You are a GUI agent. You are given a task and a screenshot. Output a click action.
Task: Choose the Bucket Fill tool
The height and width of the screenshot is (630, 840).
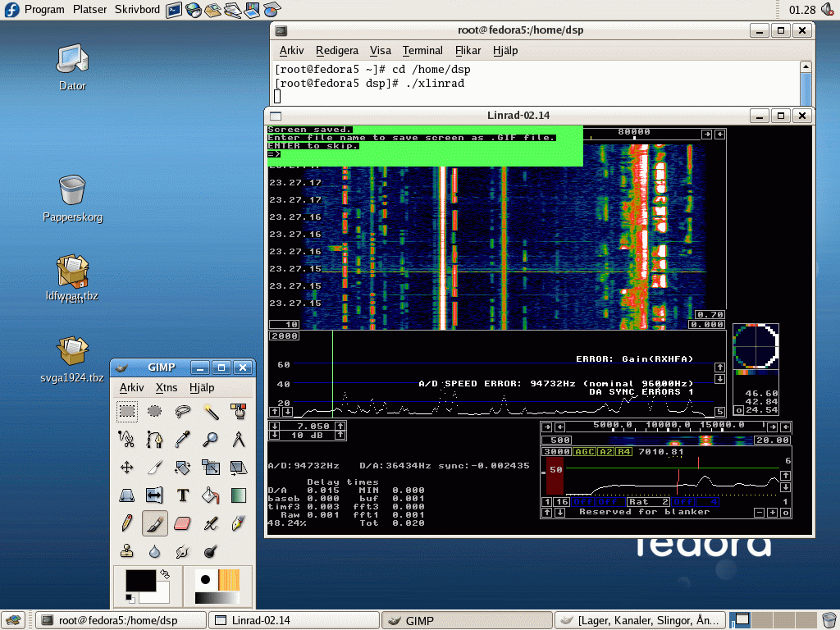211,495
